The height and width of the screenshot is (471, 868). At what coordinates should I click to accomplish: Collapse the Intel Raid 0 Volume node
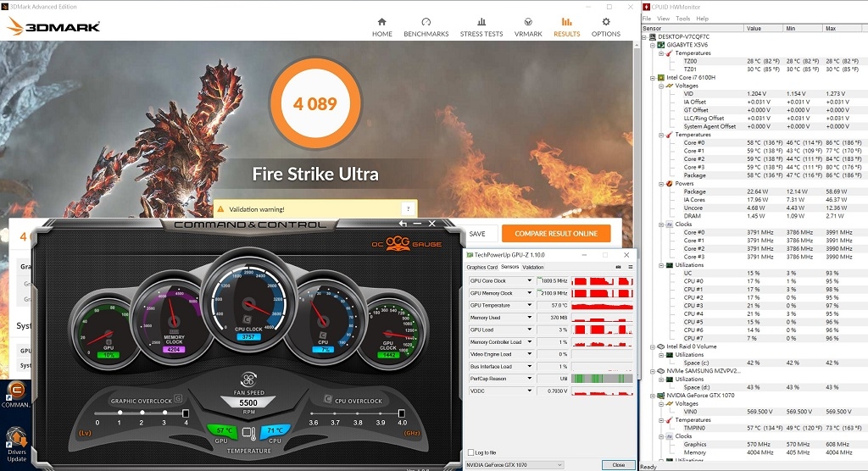pyautogui.click(x=653, y=346)
